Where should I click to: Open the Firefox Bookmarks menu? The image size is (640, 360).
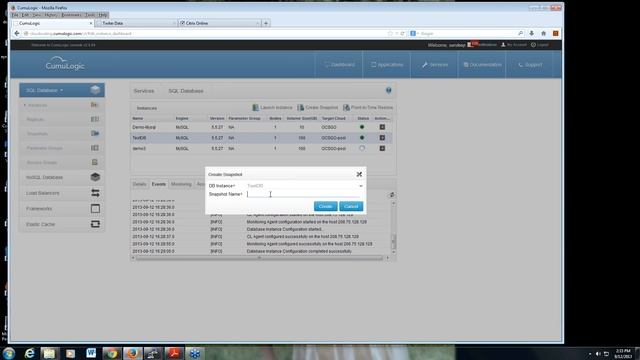71,15
